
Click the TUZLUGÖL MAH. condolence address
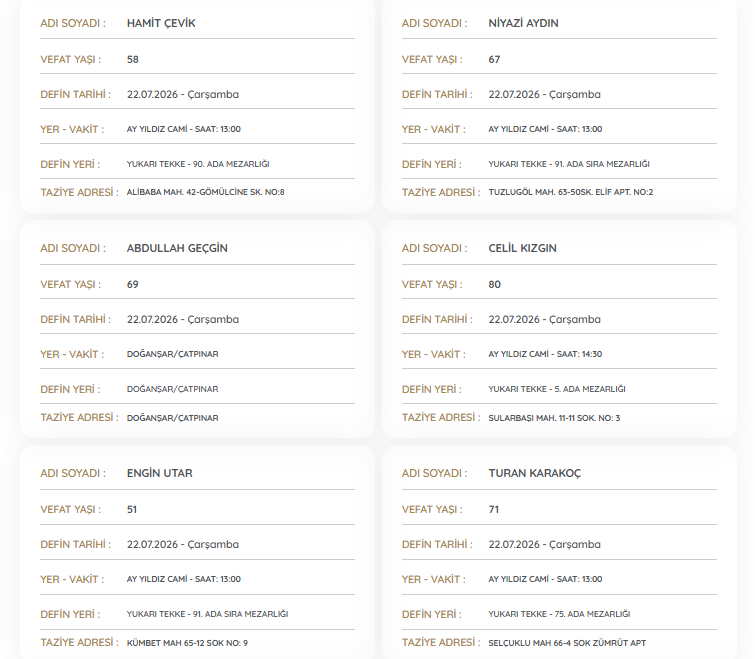[x=571, y=192]
